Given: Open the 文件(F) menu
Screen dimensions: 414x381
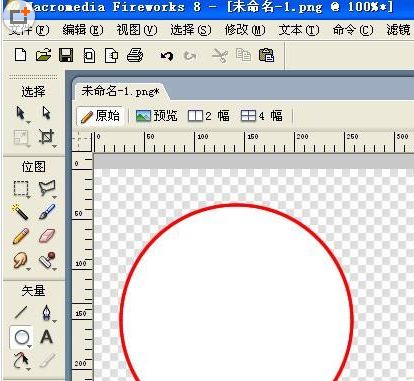Looking at the screenshot, I should 29,31.
